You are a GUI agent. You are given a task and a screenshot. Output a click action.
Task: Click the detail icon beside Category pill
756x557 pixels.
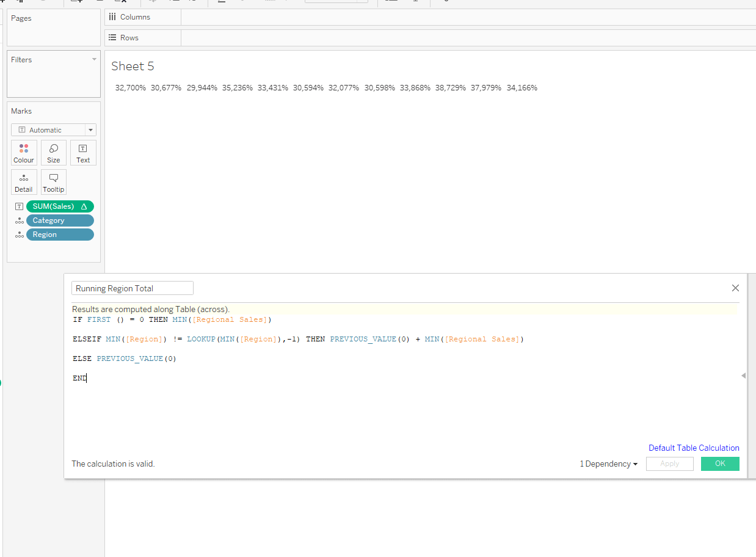[20, 220]
